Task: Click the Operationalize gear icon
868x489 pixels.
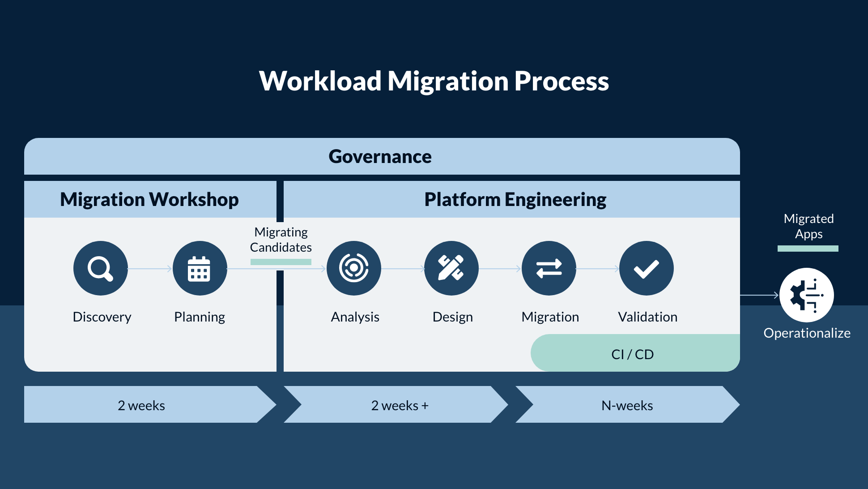Action: point(806,295)
